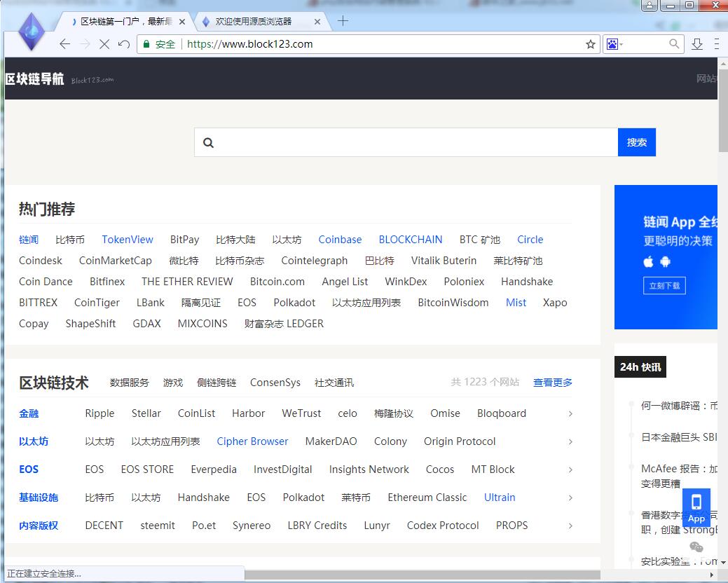
Task: Click the WeChat floating icon
Action: 696,547
